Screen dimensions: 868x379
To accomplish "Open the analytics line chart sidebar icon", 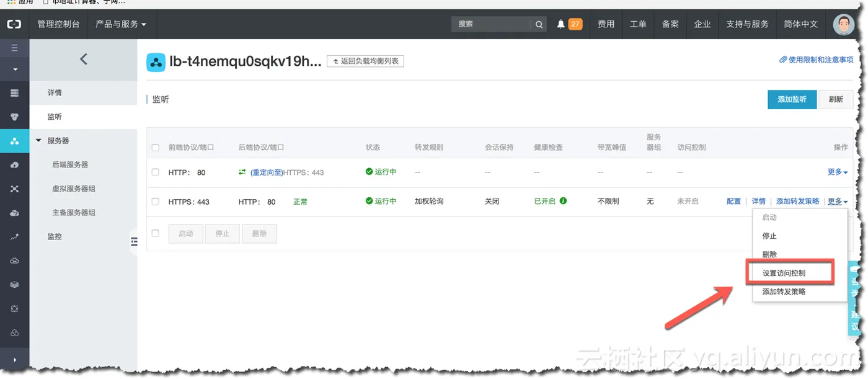I will 14,237.
